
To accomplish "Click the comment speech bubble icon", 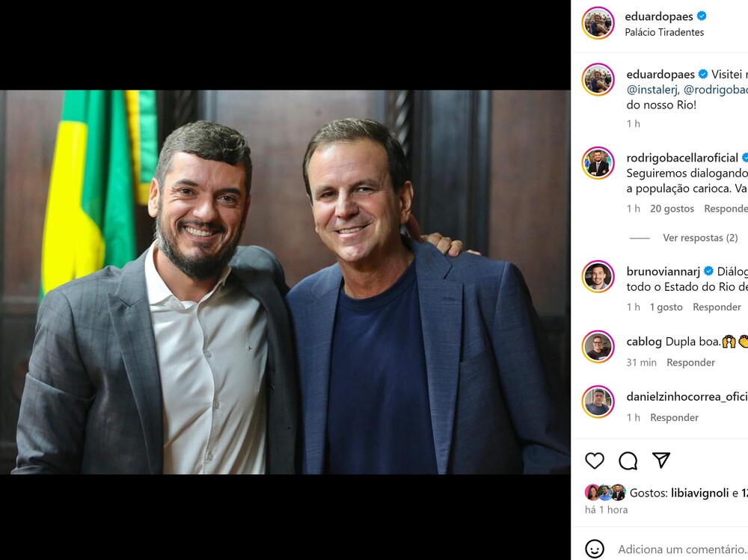I will [628, 461].
